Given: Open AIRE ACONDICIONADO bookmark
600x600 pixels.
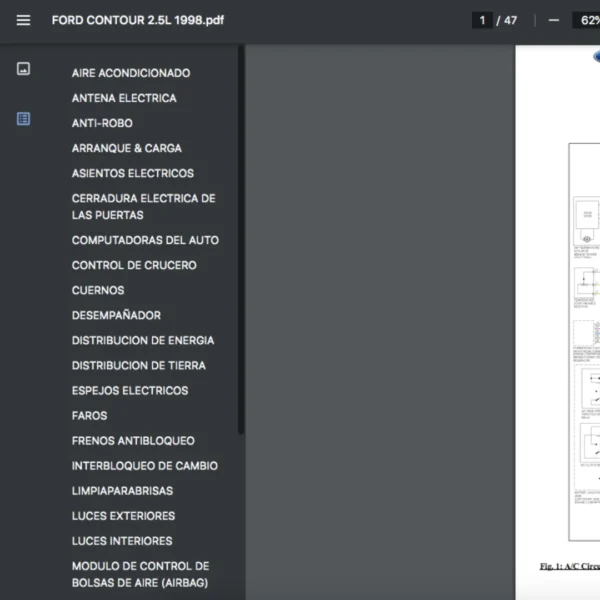Looking at the screenshot, I should (131, 73).
